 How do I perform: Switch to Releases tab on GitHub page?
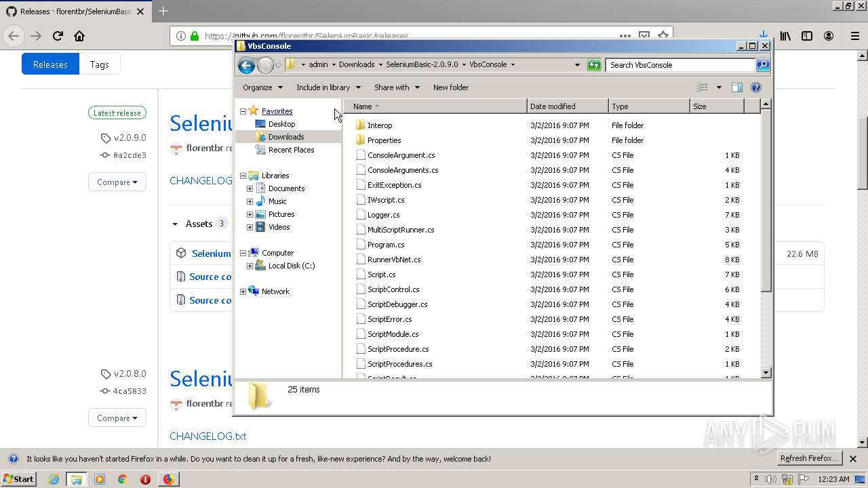(x=50, y=64)
